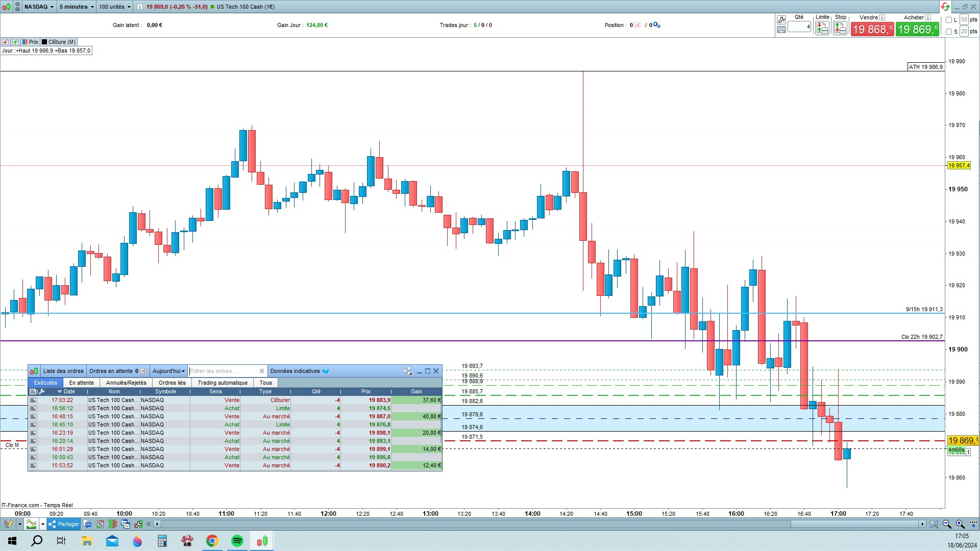Switch to the En attente tab
The image size is (980, 551).
click(82, 383)
